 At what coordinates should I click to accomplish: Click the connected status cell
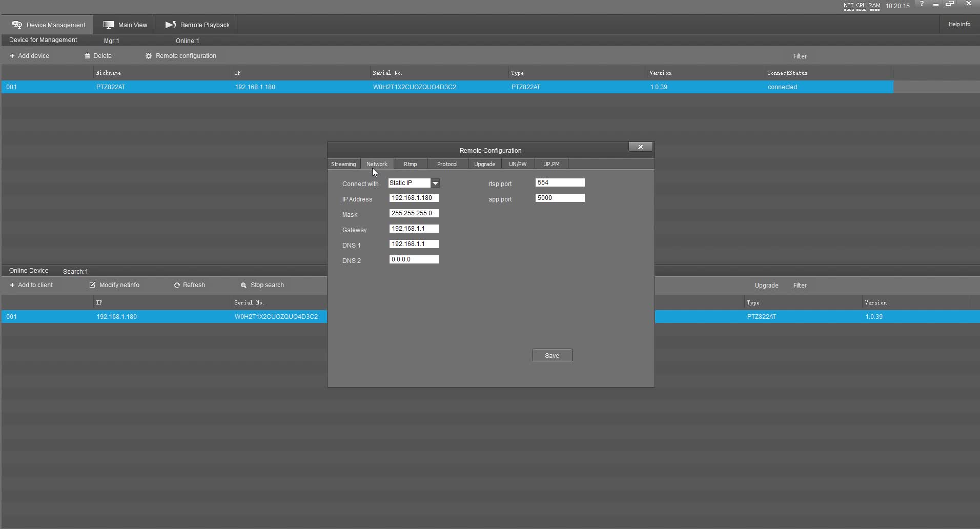[x=782, y=87]
